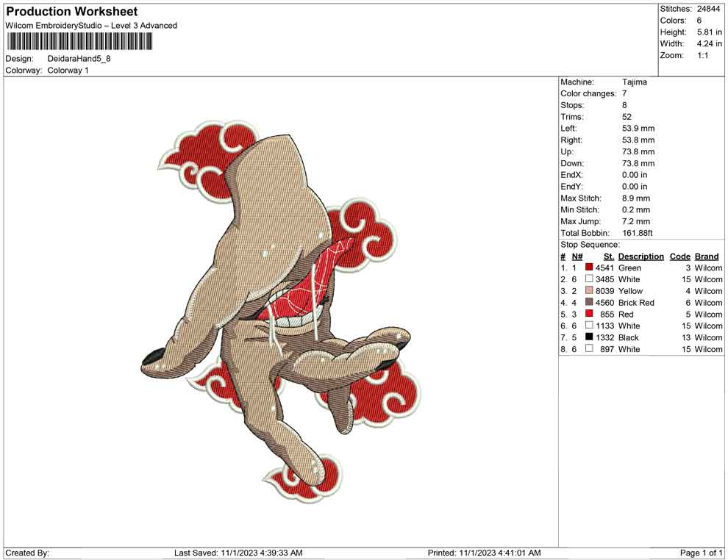Click the "Production Worksheet" heading
Viewport: 728px width, 560px height.
click(72, 12)
